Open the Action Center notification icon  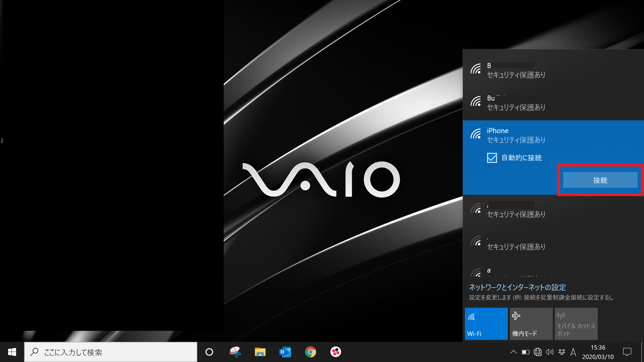pyautogui.click(x=627, y=352)
